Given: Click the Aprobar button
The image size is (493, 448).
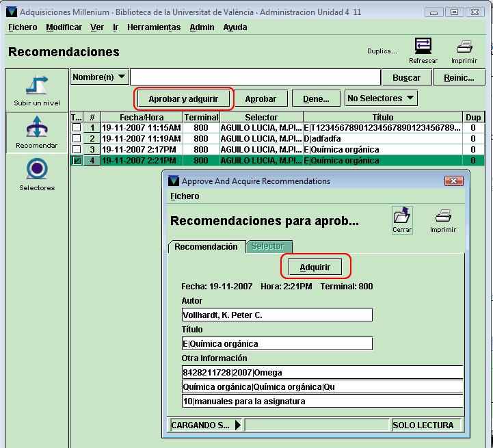Looking at the screenshot, I should (261, 98).
